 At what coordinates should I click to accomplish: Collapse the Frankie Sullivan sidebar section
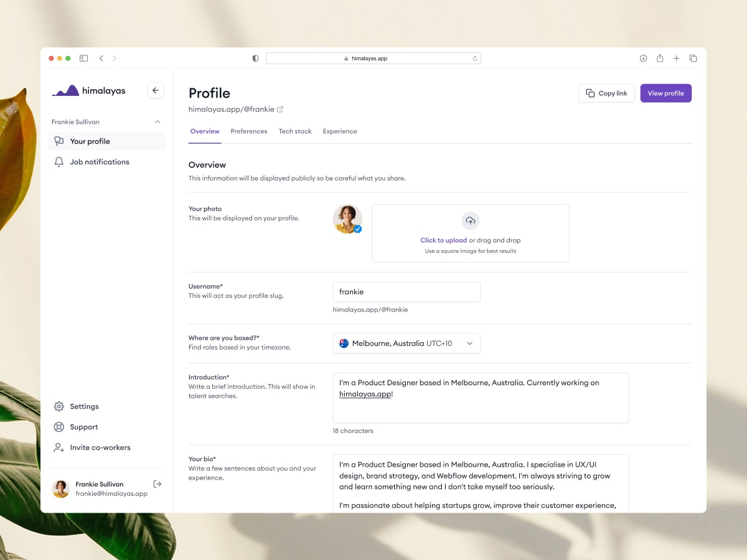click(x=157, y=122)
